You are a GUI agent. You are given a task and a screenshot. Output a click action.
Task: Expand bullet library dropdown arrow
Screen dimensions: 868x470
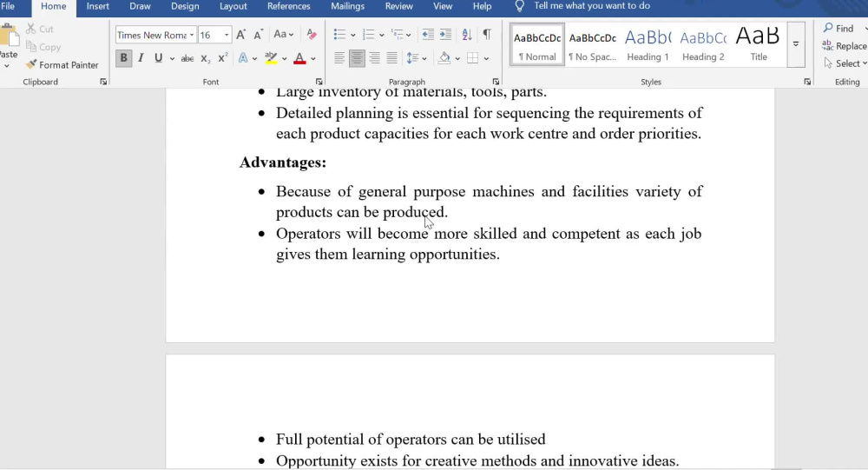[352, 36]
